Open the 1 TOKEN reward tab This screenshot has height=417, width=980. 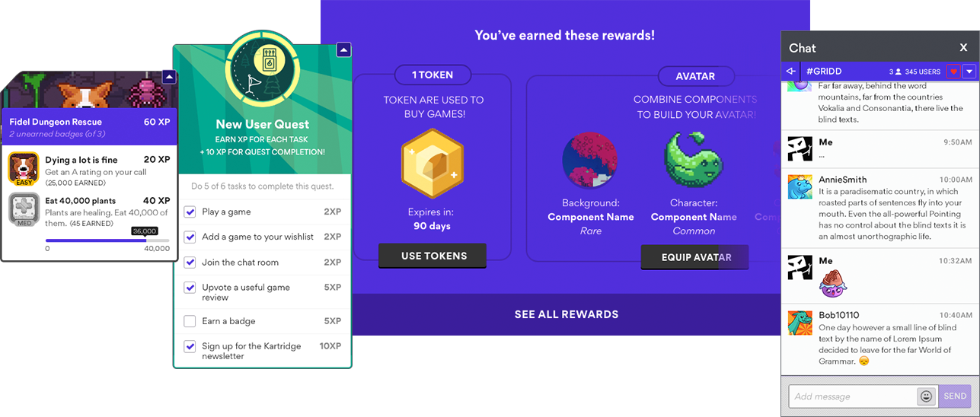[433, 75]
